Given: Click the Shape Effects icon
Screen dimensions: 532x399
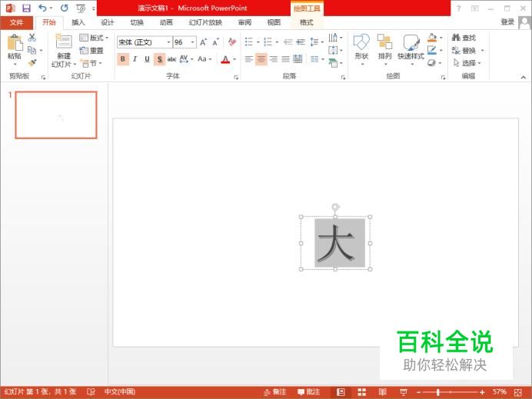Looking at the screenshot, I should tap(431, 63).
